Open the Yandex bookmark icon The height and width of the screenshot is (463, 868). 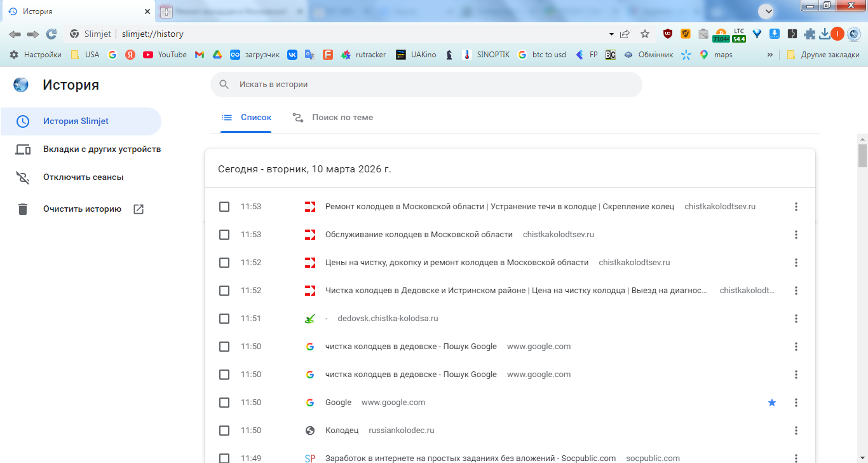(x=130, y=55)
